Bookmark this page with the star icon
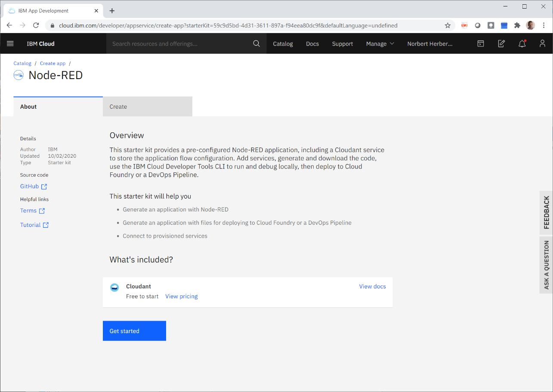Screen dimensions: 553x392 point(448,25)
